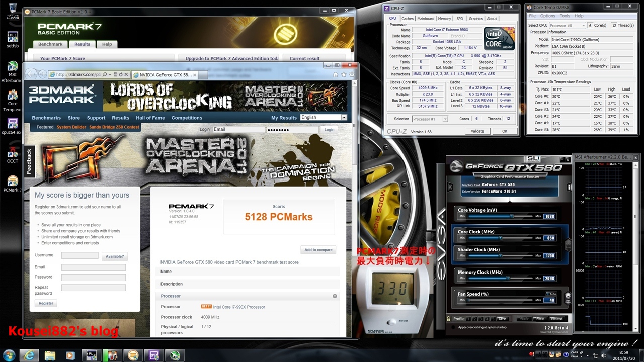Screen dimensions: 644x362
Task: Close the NVIDIA GeForce GTX 580 tab
Action: pos(195,75)
